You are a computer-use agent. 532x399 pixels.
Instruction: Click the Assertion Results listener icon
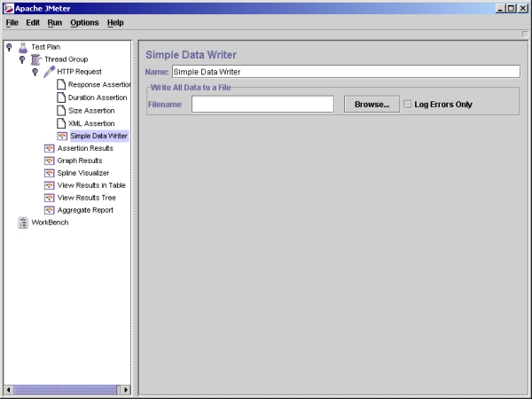coord(49,148)
